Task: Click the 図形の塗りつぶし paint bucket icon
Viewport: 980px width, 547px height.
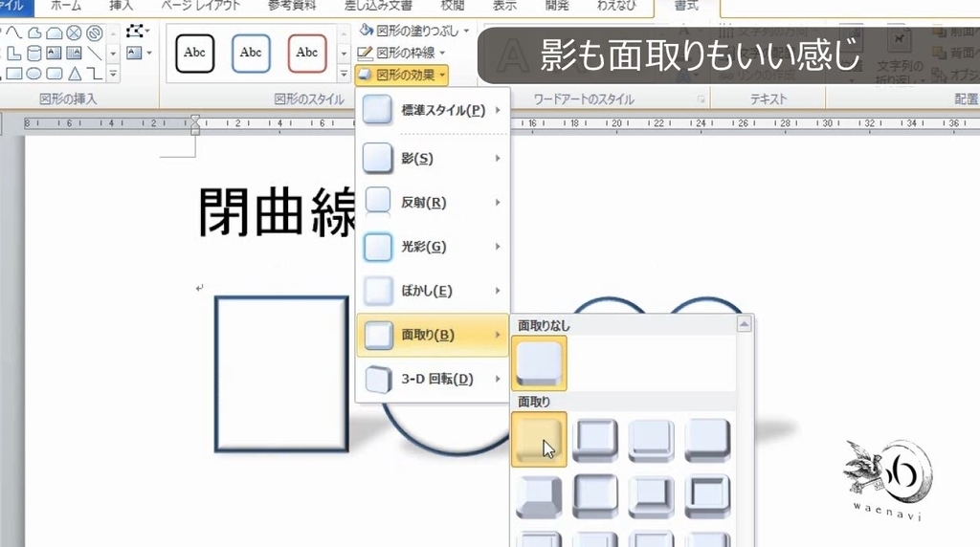Action: coord(366,30)
